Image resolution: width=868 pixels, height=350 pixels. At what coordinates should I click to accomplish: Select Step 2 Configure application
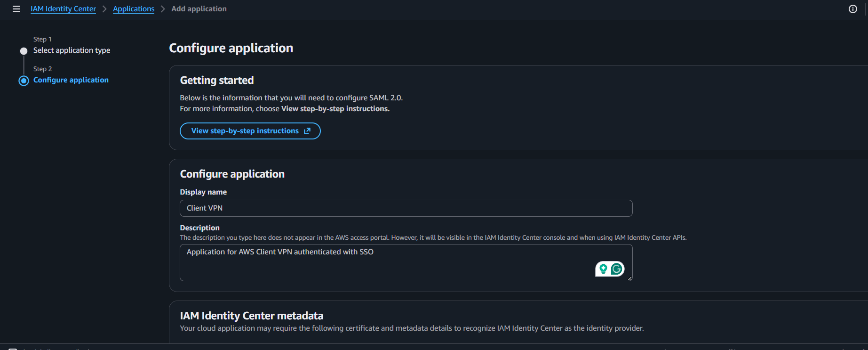pyautogui.click(x=71, y=80)
